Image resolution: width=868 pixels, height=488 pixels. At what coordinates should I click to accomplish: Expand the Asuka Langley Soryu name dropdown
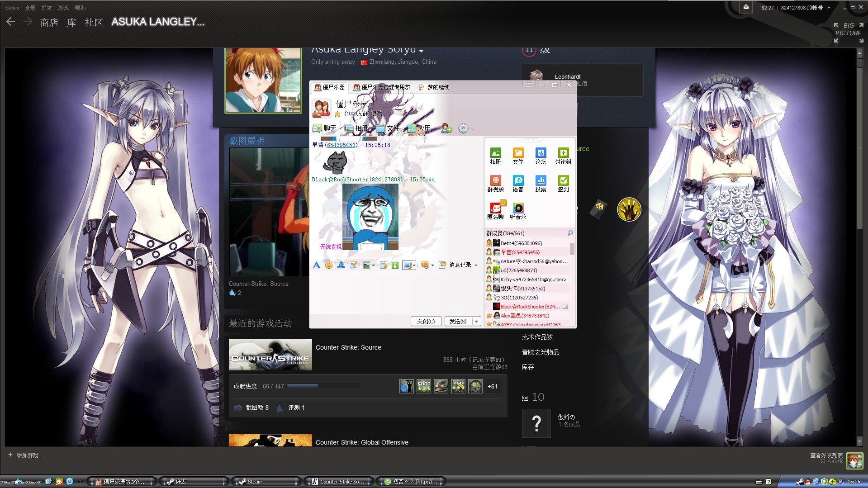pyautogui.click(x=422, y=51)
